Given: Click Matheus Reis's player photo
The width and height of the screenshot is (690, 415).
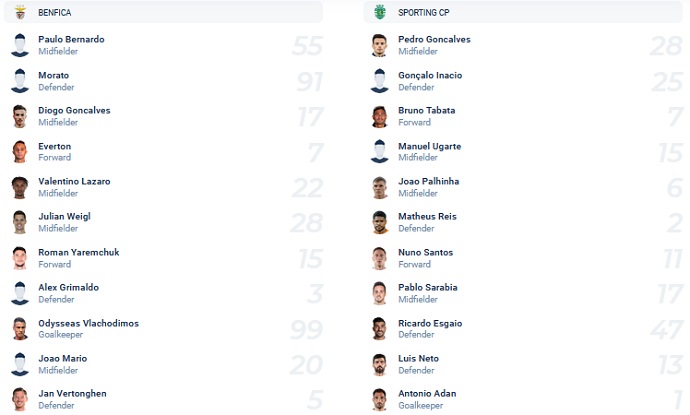Looking at the screenshot, I should [379, 223].
